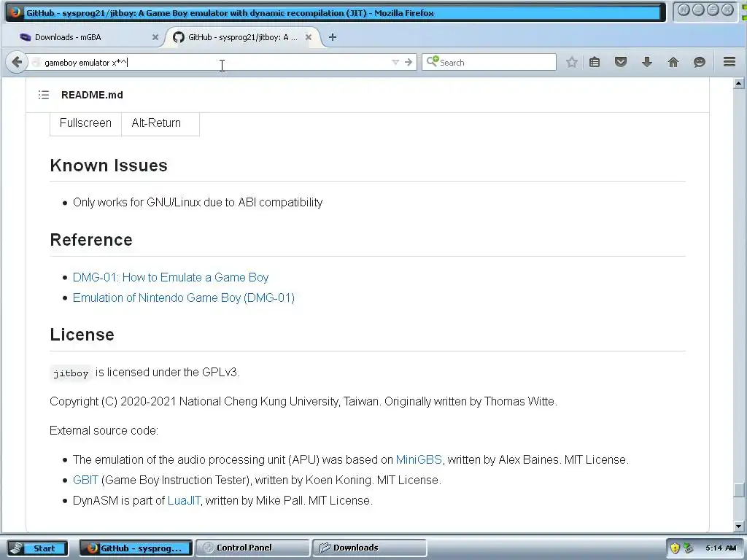This screenshot has height=560, width=747.
Task: Open the Start menu
Action: pos(37,548)
